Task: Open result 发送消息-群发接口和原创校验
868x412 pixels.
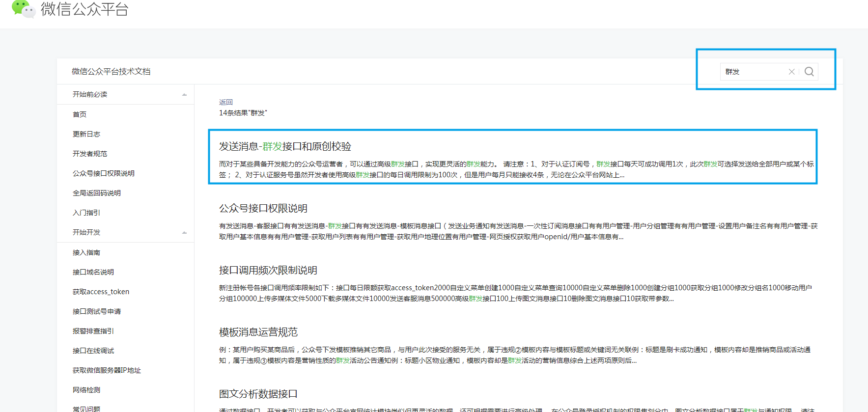Action: click(x=285, y=146)
